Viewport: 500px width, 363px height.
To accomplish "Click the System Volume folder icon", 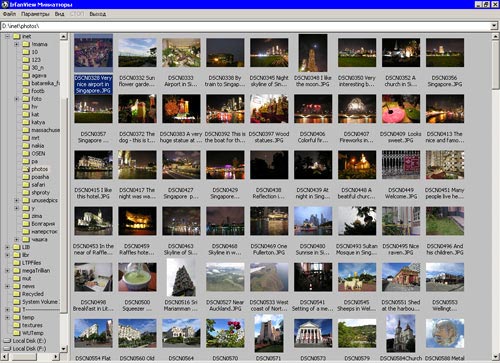I will tap(17, 302).
